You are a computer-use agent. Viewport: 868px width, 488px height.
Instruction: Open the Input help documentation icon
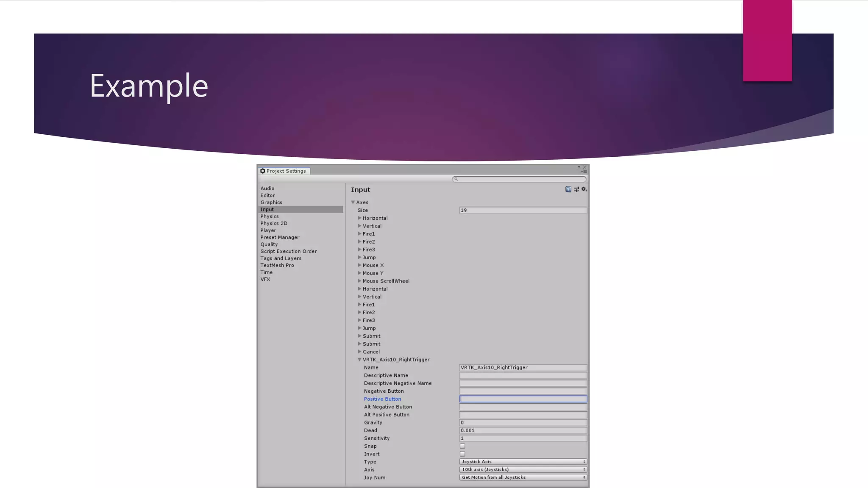pyautogui.click(x=568, y=189)
